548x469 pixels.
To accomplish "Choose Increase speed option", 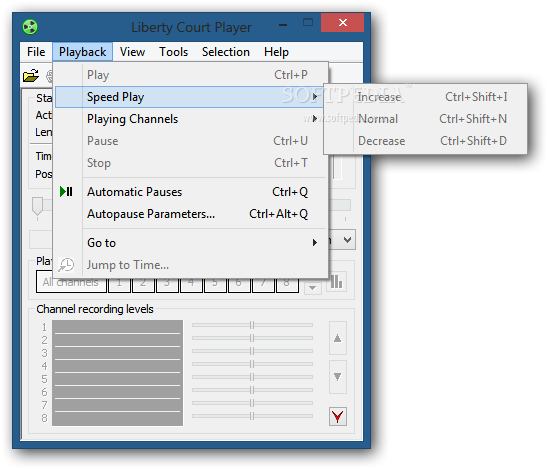I will click(425, 97).
